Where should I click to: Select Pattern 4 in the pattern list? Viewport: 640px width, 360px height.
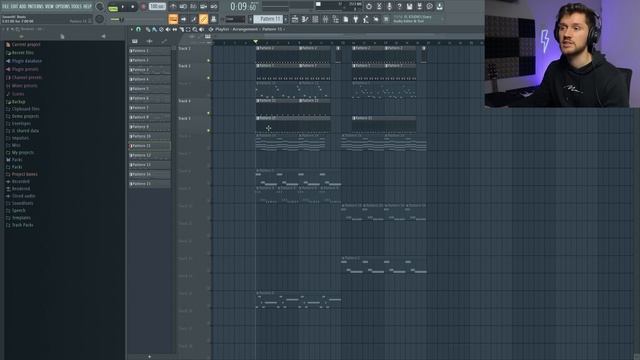click(149, 79)
